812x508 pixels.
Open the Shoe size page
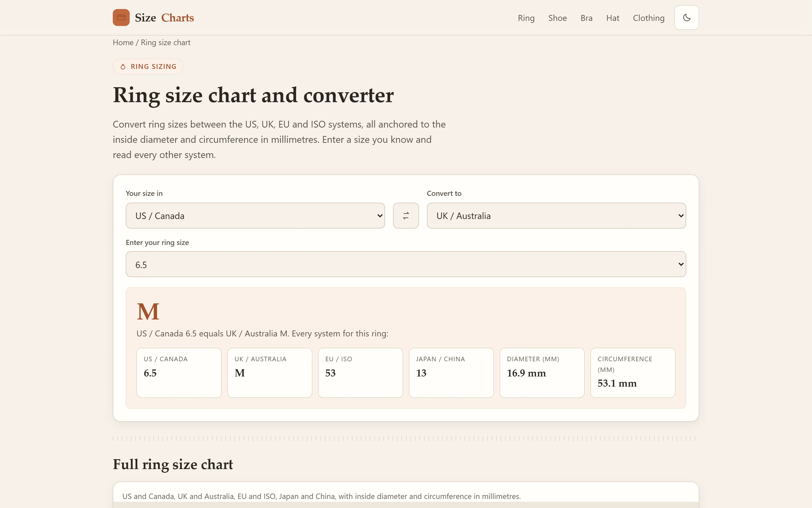coord(557,18)
